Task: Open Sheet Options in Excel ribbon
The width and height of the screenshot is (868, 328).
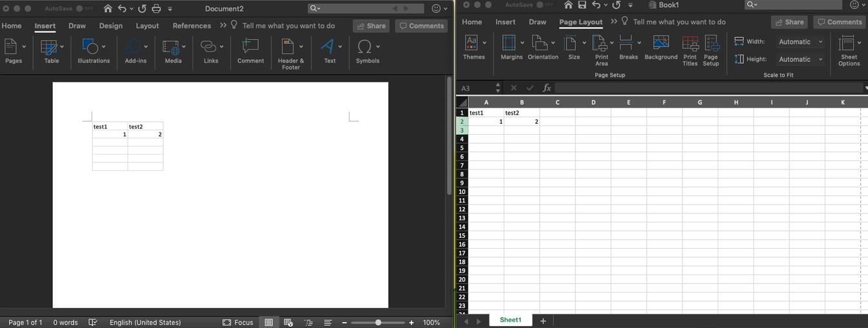Action: [x=849, y=50]
